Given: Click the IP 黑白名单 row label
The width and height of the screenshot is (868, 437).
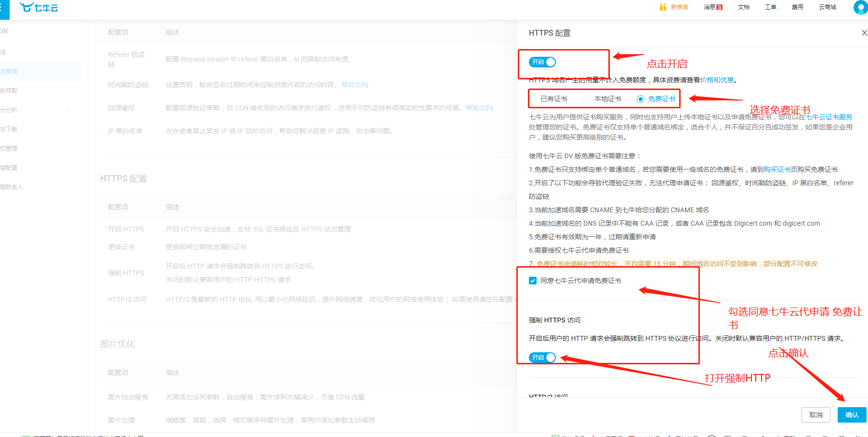Looking at the screenshot, I should tap(125, 131).
